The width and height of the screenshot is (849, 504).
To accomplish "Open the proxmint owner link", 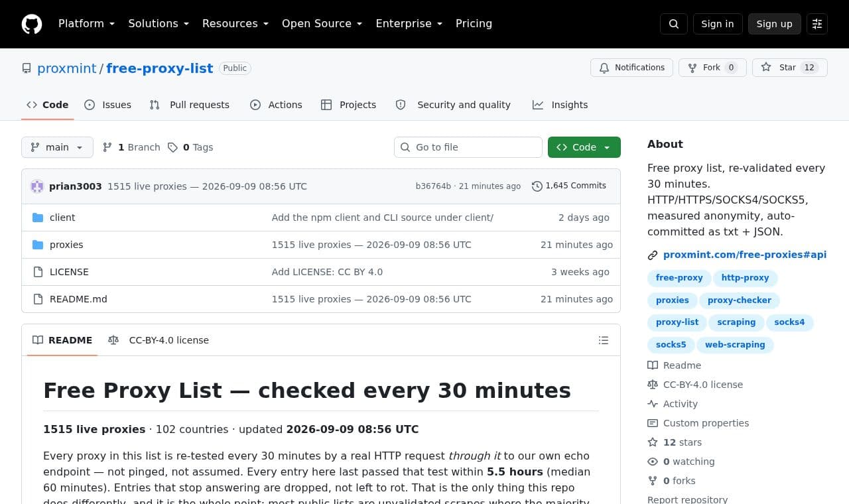I will pos(67,68).
